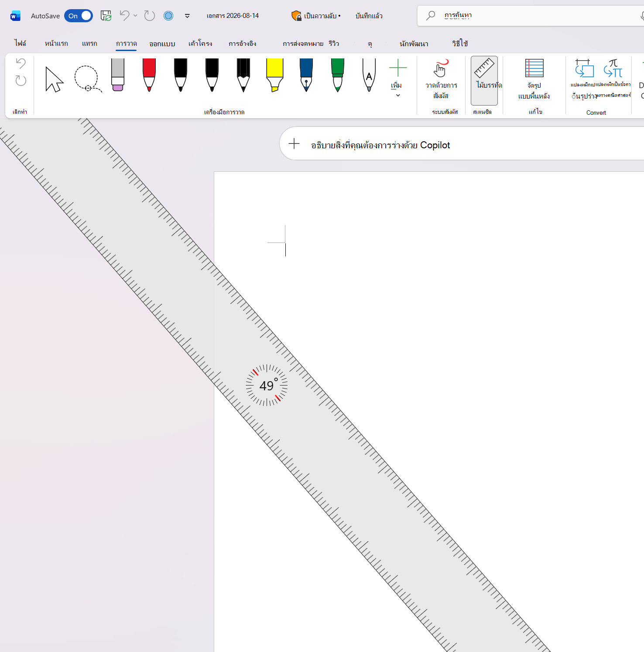
Task: Click the redo arrow in the title bar
Action: 150,16
